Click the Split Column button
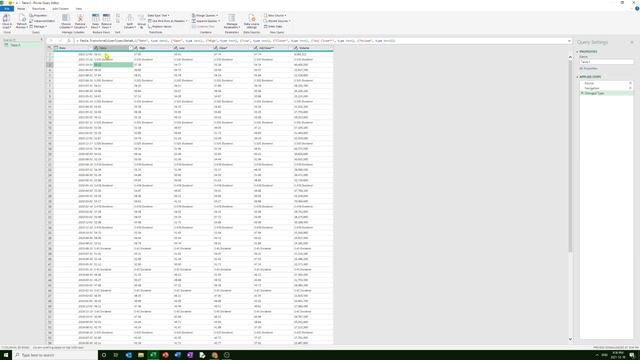This screenshot has height=360, width=640. click(x=129, y=21)
